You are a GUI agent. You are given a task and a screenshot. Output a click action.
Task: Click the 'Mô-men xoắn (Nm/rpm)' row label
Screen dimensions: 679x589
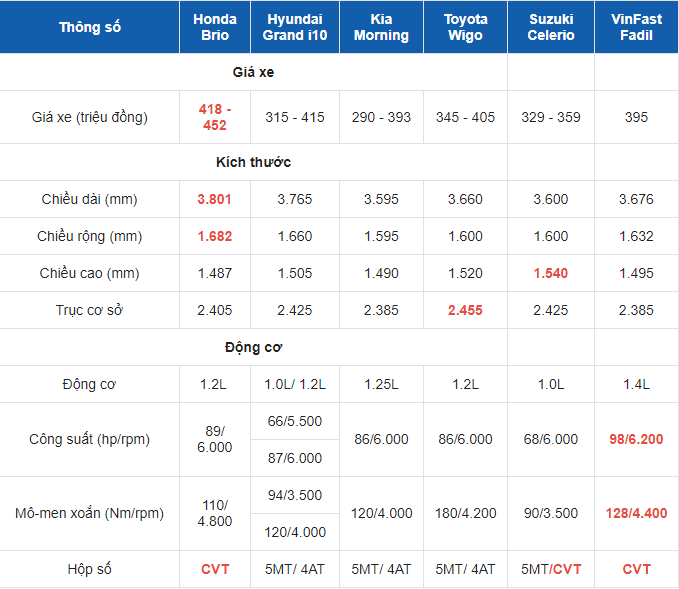[90, 513]
